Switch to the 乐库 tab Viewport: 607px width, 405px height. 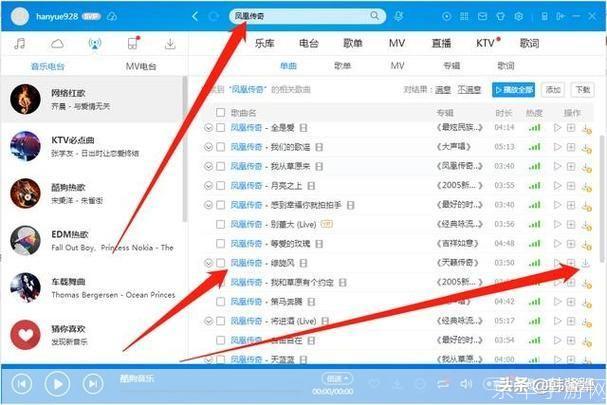pos(264,43)
